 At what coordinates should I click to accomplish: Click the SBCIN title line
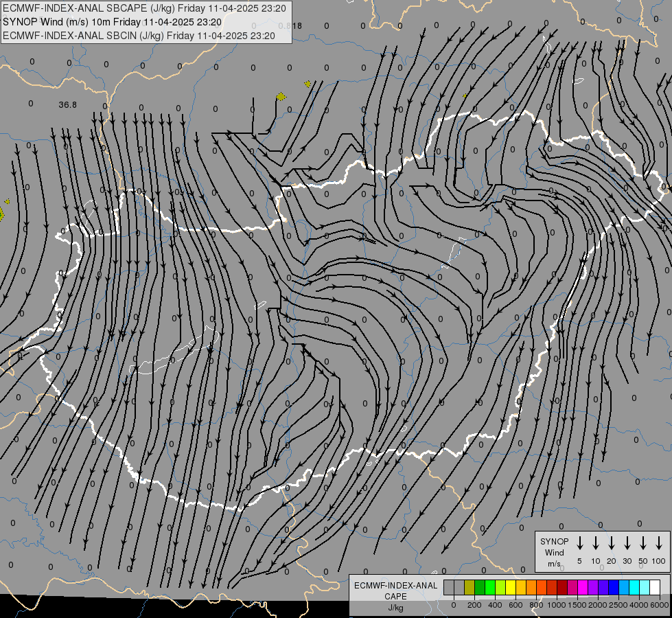click(139, 36)
